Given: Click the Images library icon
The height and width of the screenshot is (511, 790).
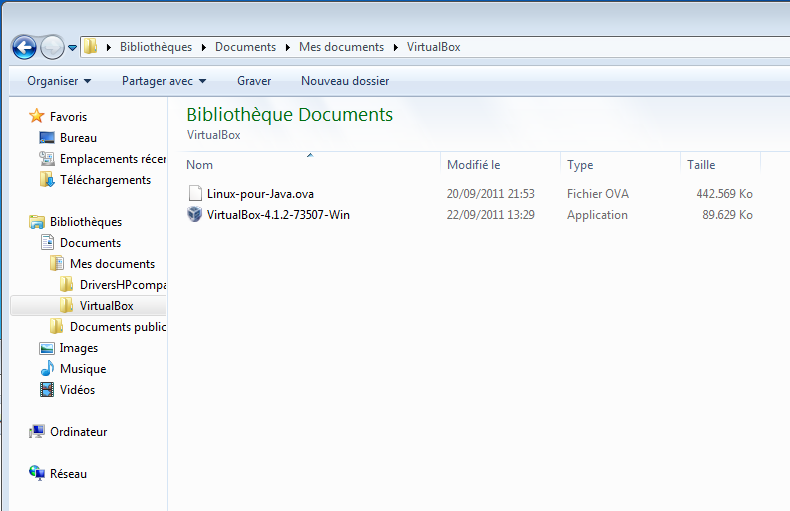Looking at the screenshot, I should (x=47, y=348).
